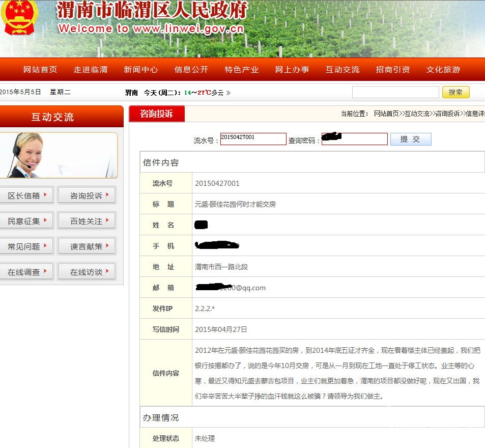The height and width of the screenshot is (448, 485).
Task: Click the 流水号 input field
Action: pos(253,139)
